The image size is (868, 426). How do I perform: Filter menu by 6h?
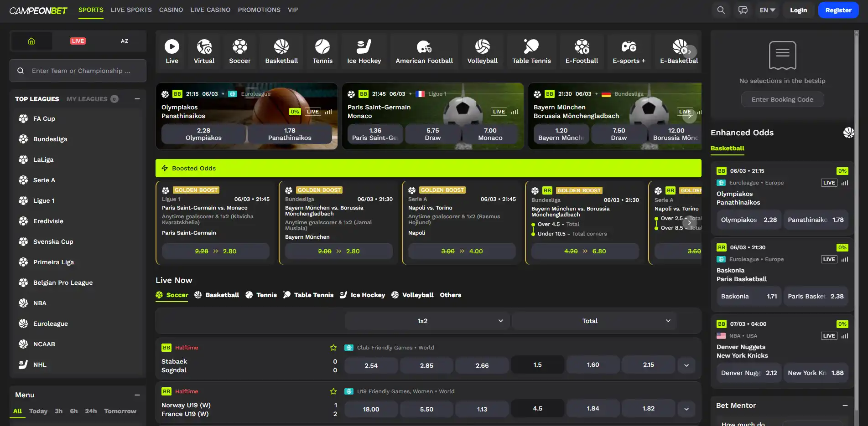tap(74, 411)
